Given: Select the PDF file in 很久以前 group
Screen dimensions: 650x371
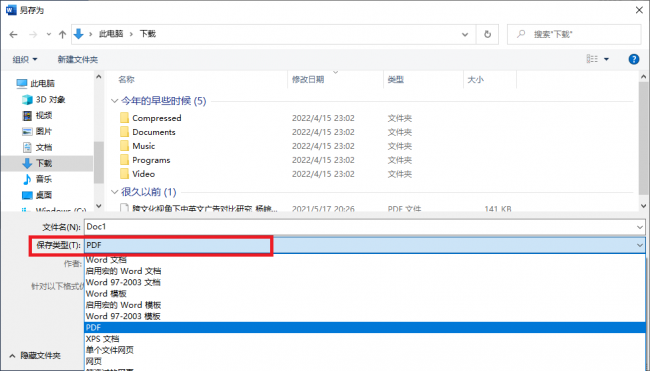Looking at the screenshot, I should [205, 208].
